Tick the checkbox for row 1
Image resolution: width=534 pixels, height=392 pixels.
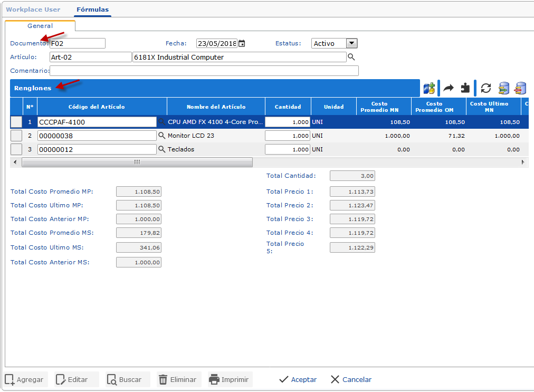pos(16,122)
